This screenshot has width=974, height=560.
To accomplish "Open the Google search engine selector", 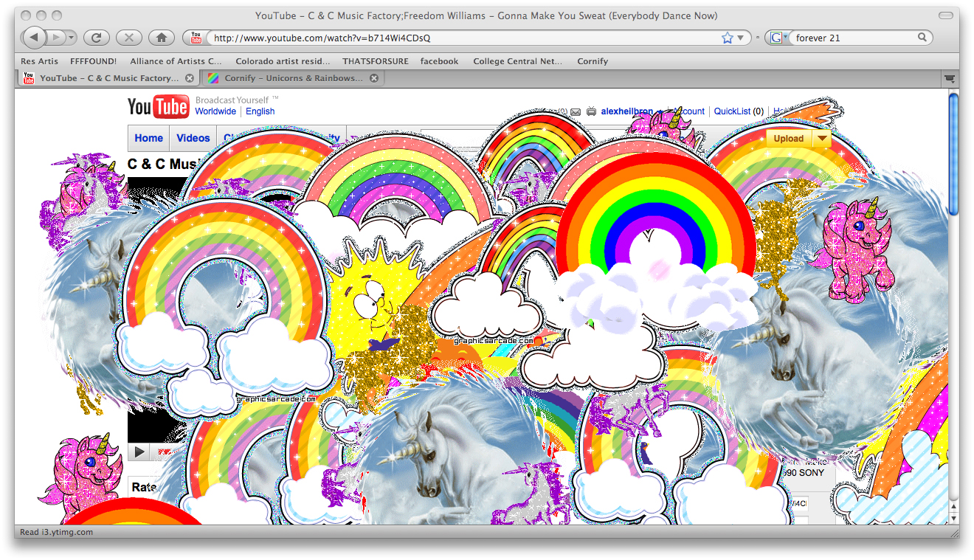I will point(777,38).
